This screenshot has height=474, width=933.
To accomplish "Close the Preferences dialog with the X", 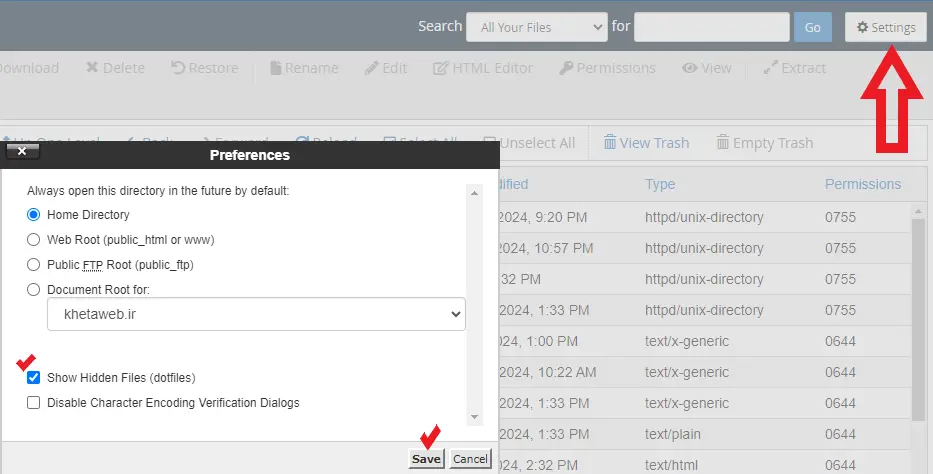I will [22, 151].
